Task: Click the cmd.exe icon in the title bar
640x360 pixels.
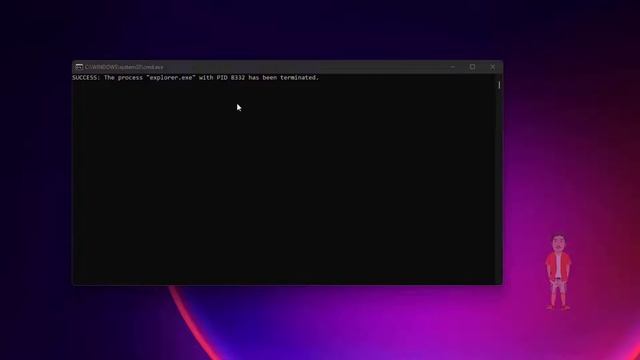Action: (x=79, y=67)
